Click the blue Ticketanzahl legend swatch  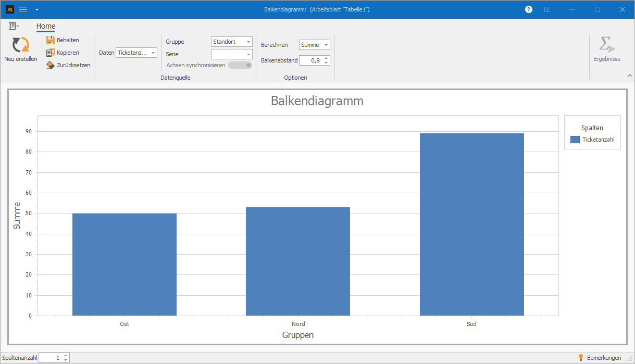pos(575,140)
